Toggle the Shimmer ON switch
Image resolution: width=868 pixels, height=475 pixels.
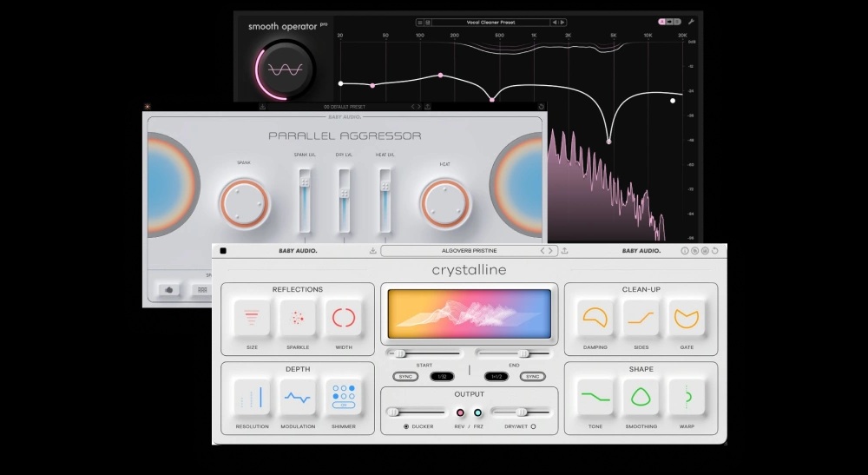[343, 406]
